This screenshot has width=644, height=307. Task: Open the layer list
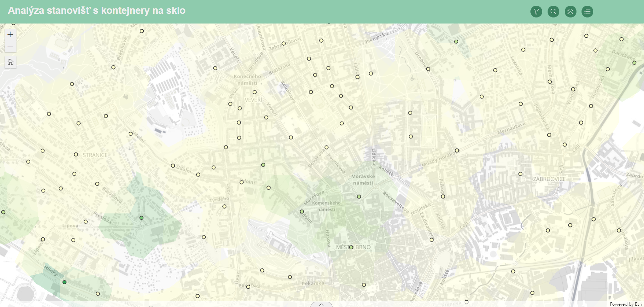point(570,11)
